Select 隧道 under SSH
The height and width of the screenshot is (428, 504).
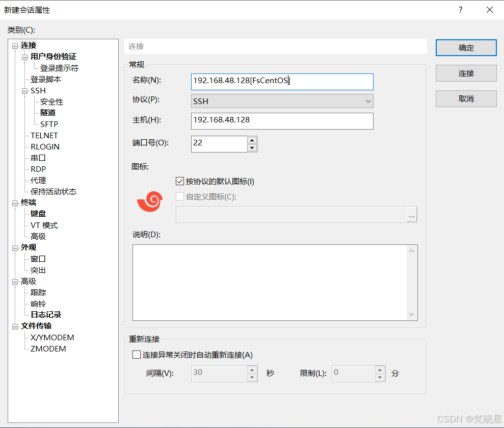pos(48,113)
